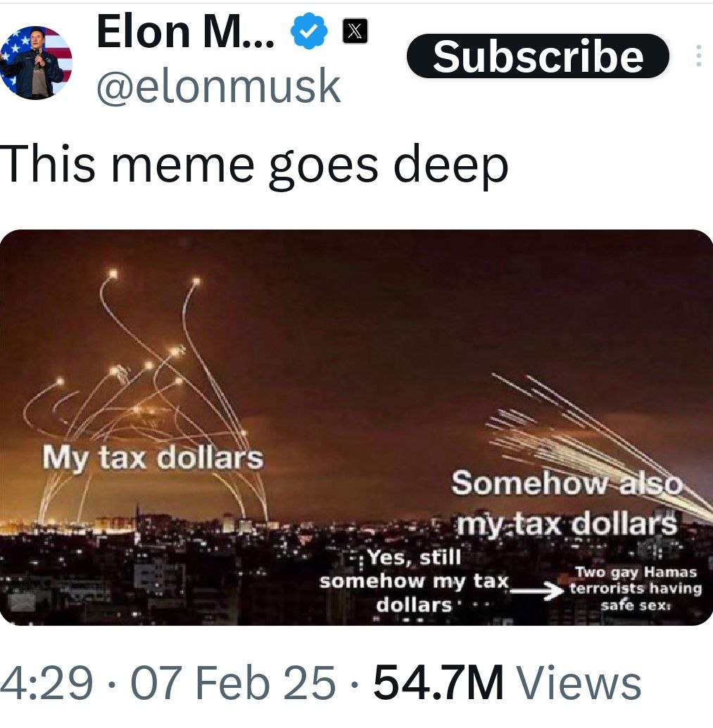Click the black X affiliation badge
This screenshot has width=713, height=728.
355,31
